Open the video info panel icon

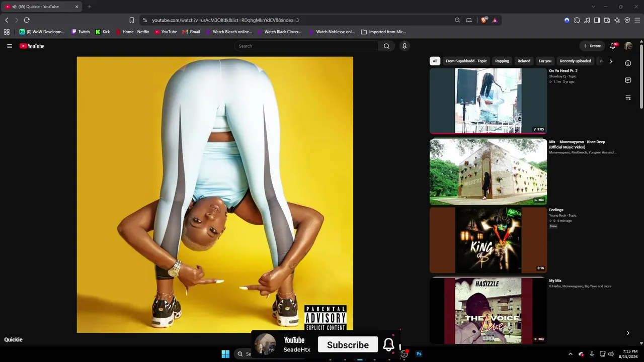[x=628, y=63]
